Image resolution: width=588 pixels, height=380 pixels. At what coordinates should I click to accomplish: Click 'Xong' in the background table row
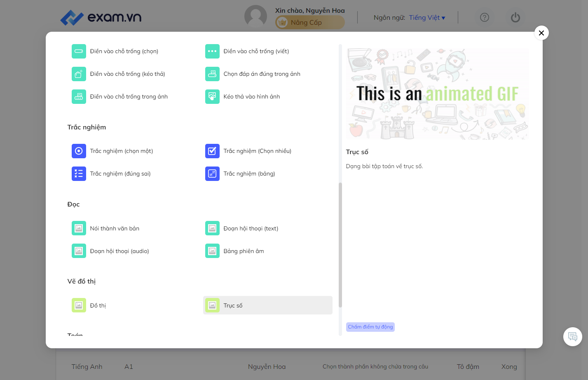[509, 367]
